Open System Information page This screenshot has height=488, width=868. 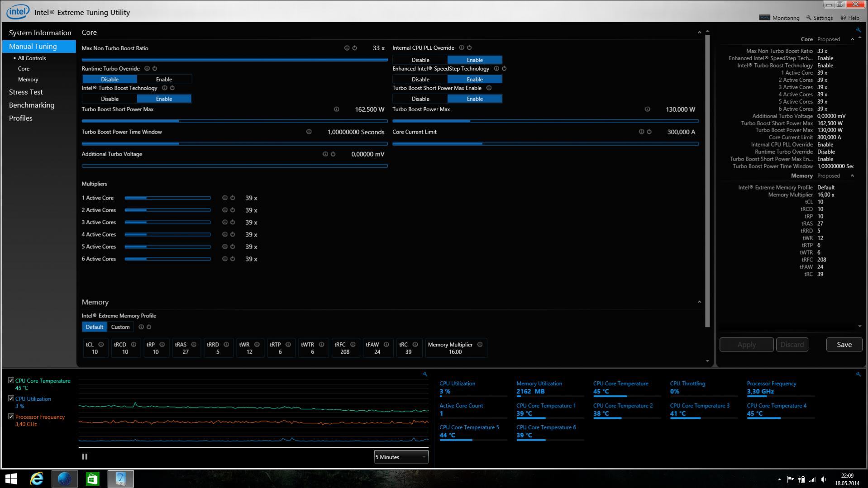coord(40,33)
